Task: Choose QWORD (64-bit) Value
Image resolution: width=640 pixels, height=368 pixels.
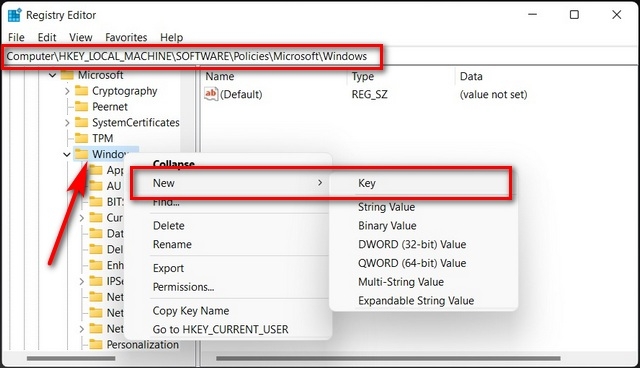Action: point(412,263)
